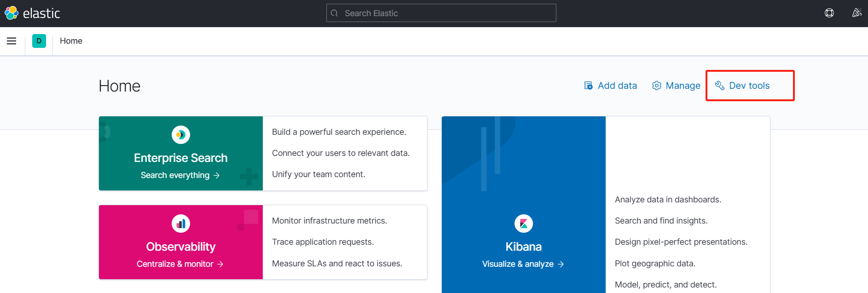Click the Dev tools wrench icon
Screen dimensions: 868x293
click(x=720, y=86)
